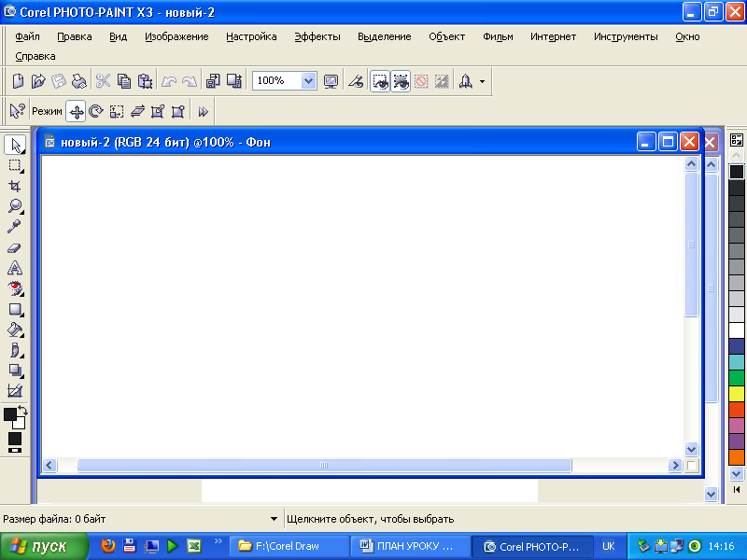Screen dimensions: 747x560
Task: Expand color palette flyout arrow
Action: (737, 489)
